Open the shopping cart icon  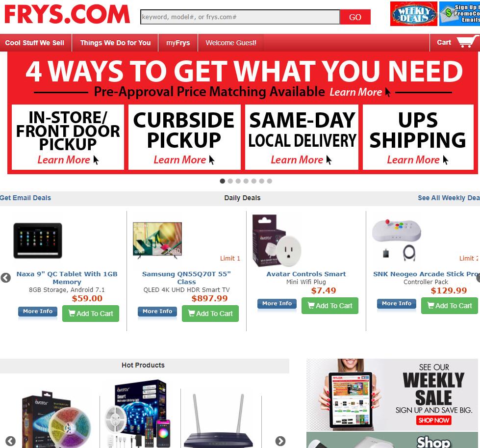467,42
